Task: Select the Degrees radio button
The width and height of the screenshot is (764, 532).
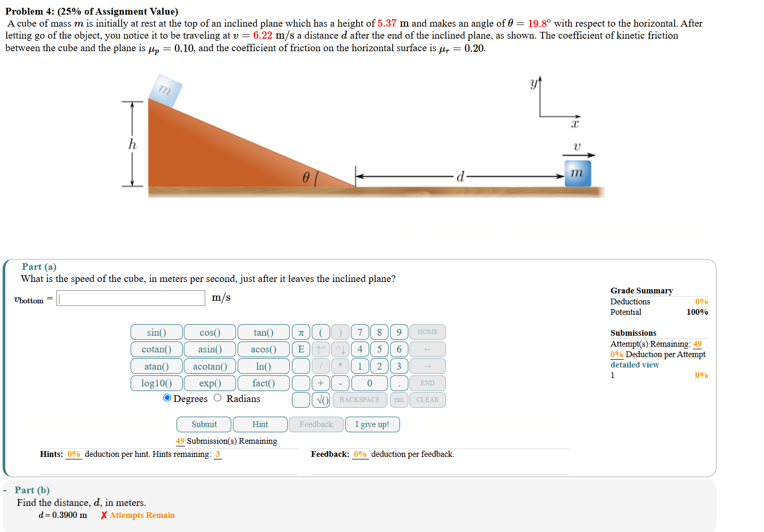Action: click(167, 398)
